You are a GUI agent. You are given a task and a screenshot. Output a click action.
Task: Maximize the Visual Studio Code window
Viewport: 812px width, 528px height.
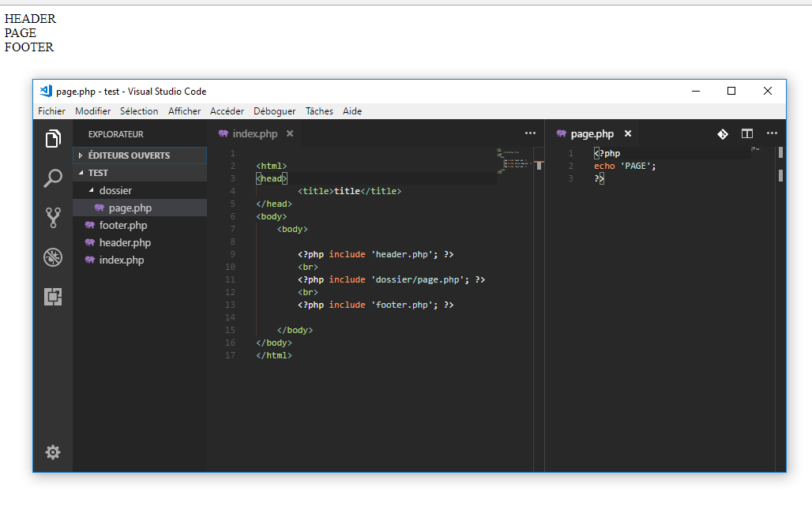point(731,91)
